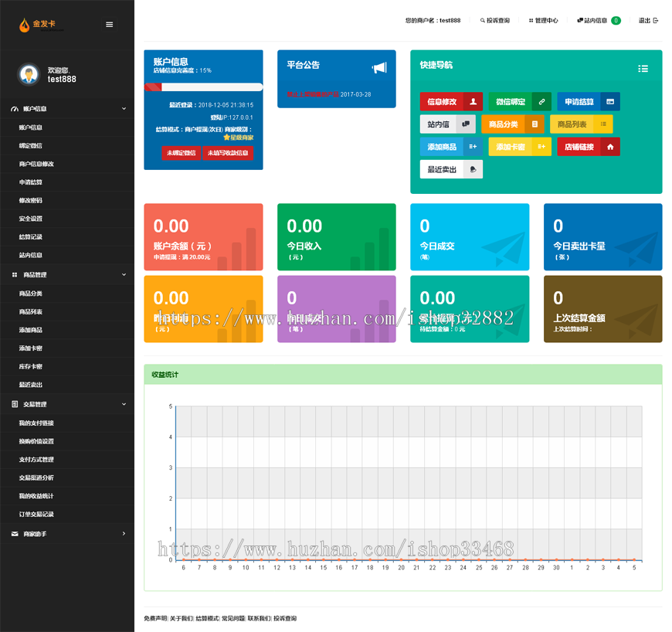Click the store info completion progress bar
672x632 pixels.
(x=203, y=87)
